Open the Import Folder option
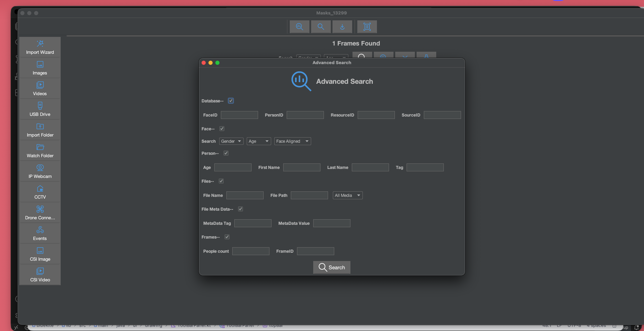Image resolution: width=644 pixels, height=331 pixels. tap(40, 130)
